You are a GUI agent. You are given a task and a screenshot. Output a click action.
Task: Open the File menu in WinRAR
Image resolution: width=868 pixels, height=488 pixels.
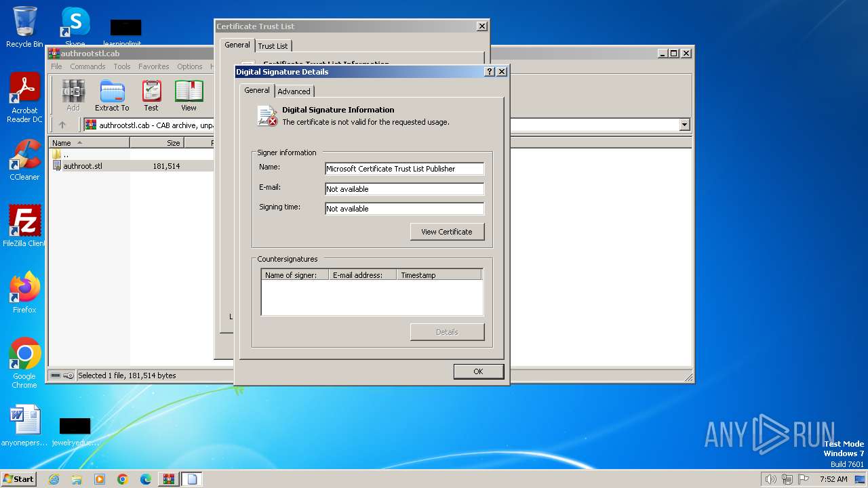tap(56, 66)
